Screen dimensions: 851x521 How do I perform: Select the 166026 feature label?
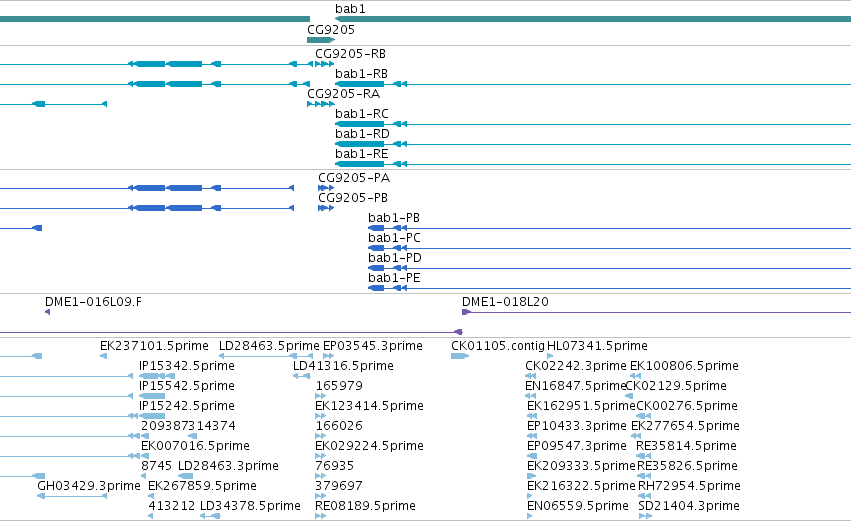[x=339, y=426]
